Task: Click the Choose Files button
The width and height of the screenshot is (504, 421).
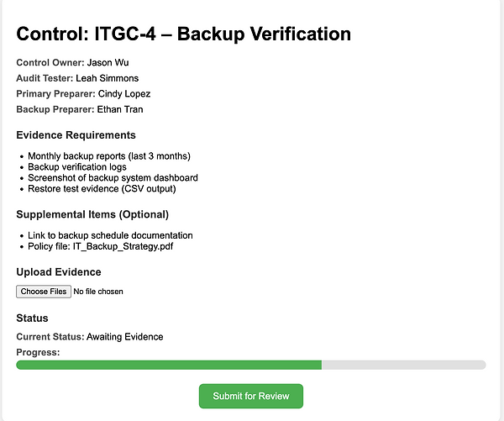Action: [x=44, y=292]
